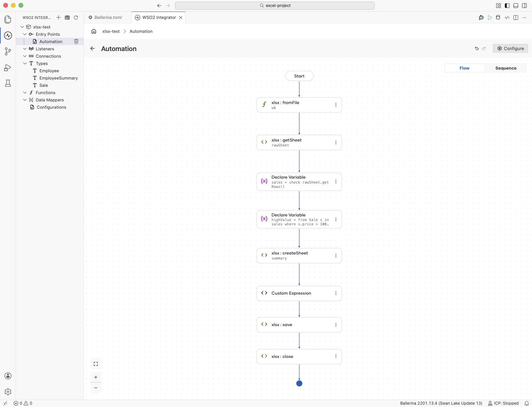Click the back arrow beside Automation title
The width and height of the screenshot is (532, 407).
point(92,48)
